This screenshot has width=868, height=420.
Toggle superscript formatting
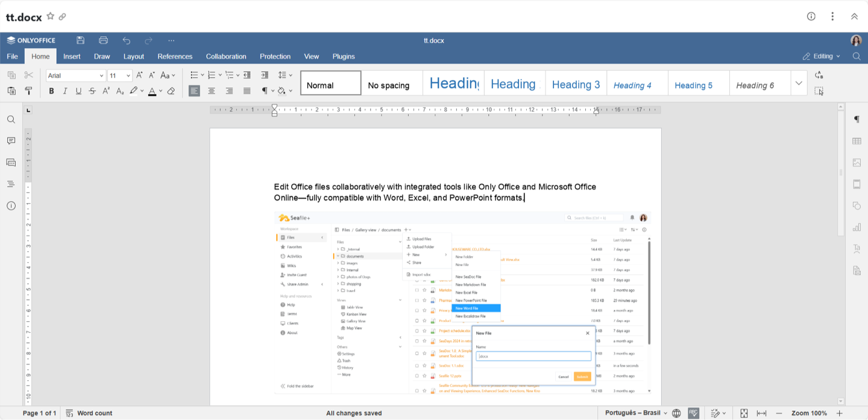(106, 91)
